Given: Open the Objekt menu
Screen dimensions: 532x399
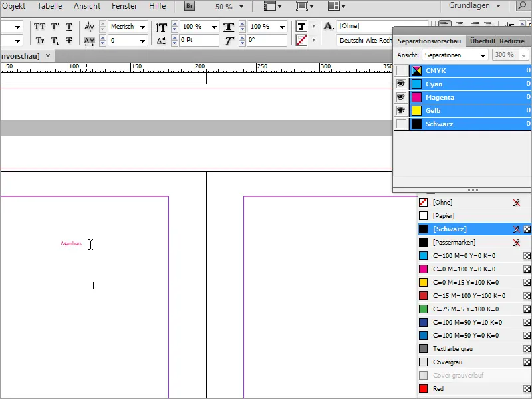Looking at the screenshot, I should point(13,6).
